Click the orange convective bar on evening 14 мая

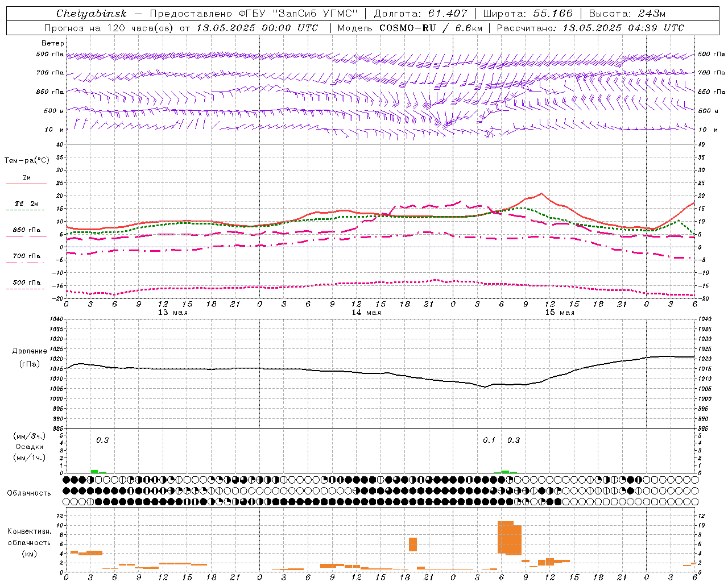(413, 544)
